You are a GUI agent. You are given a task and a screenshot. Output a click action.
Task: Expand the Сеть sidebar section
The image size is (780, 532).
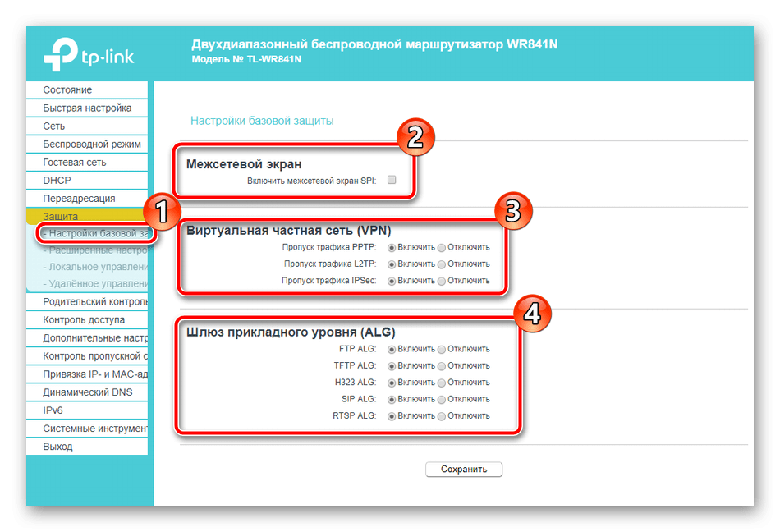[54, 126]
